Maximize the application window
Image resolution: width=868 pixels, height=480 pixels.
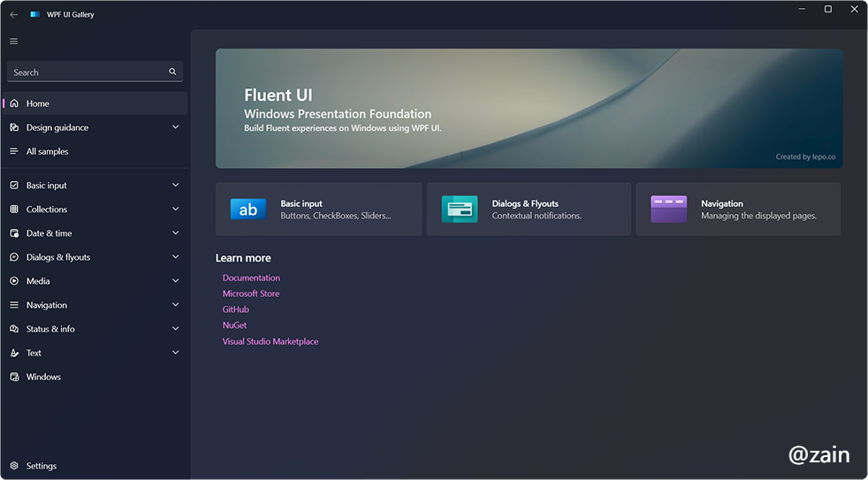828,9
